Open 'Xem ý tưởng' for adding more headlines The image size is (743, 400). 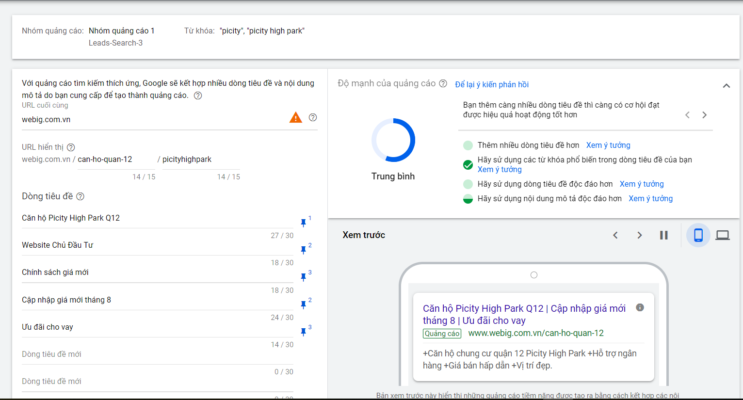click(x=609, y=145)
